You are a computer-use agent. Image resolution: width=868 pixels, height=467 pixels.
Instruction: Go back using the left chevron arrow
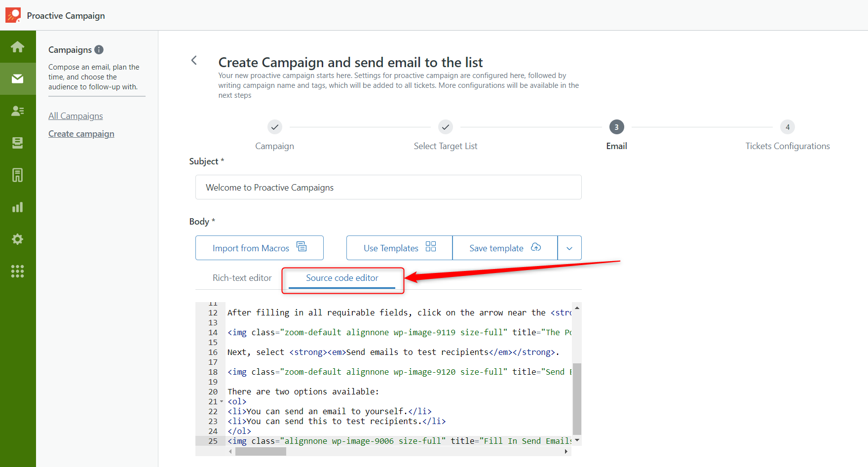pos(194,60)
